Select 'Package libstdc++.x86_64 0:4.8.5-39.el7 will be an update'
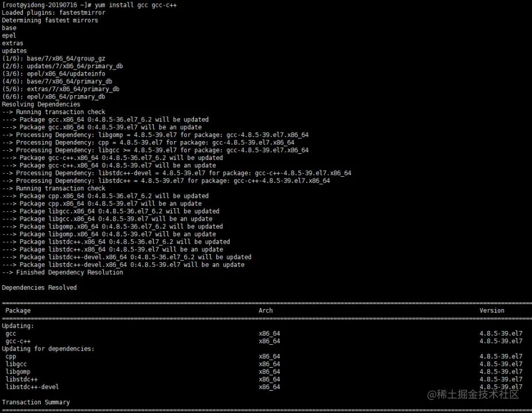532x413 pixels. point(121,249)
